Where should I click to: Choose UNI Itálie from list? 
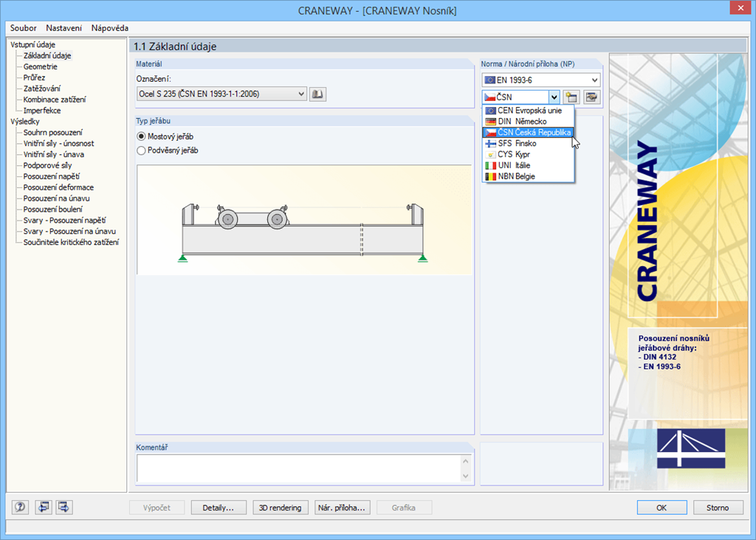click(529, 165)
